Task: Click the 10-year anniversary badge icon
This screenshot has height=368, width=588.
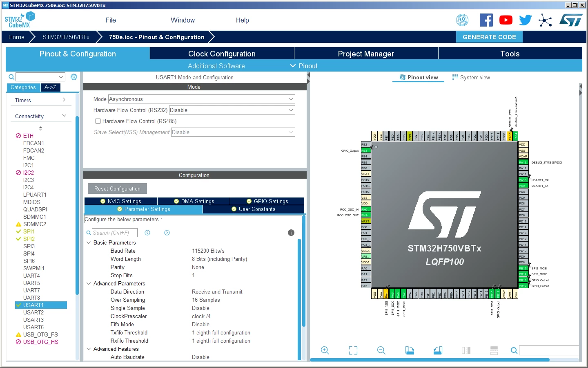Action: (462, 20)
